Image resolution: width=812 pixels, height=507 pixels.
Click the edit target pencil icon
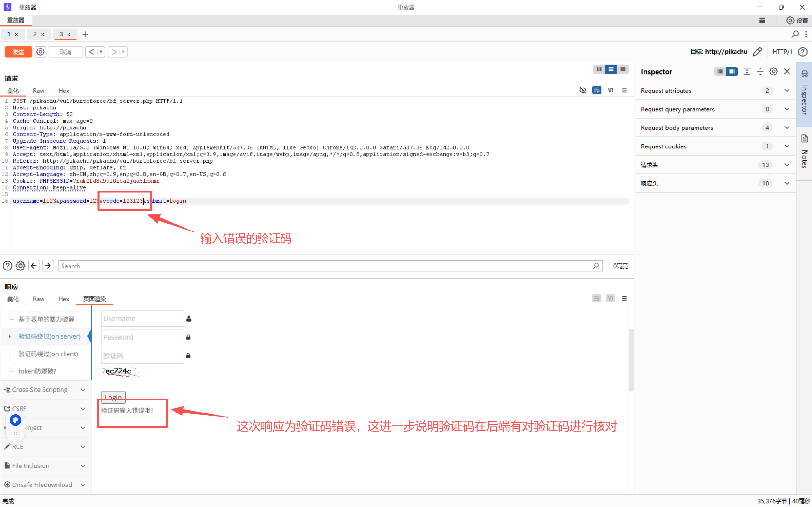click(757, 52)
